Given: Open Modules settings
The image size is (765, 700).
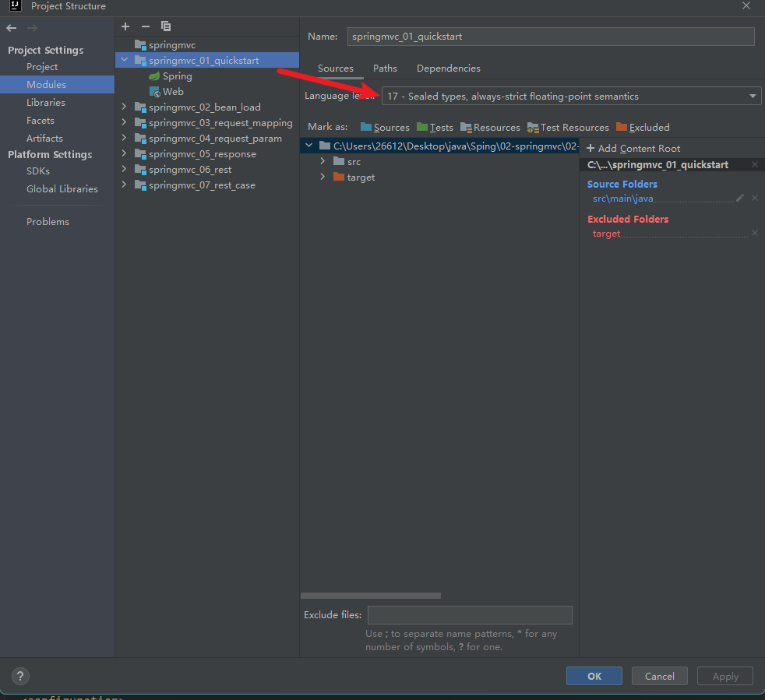Looking at the screenshot, I should pyautogui.click(x=46, y=84).
